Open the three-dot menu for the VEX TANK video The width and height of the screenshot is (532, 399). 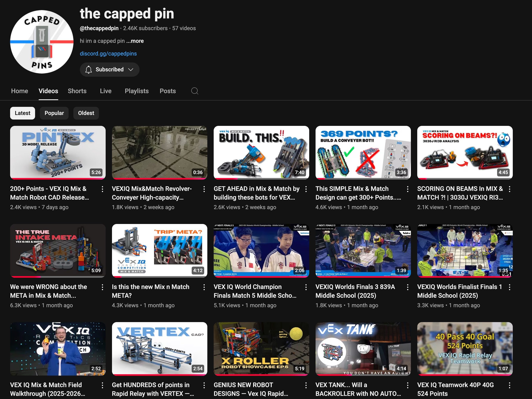408,385
